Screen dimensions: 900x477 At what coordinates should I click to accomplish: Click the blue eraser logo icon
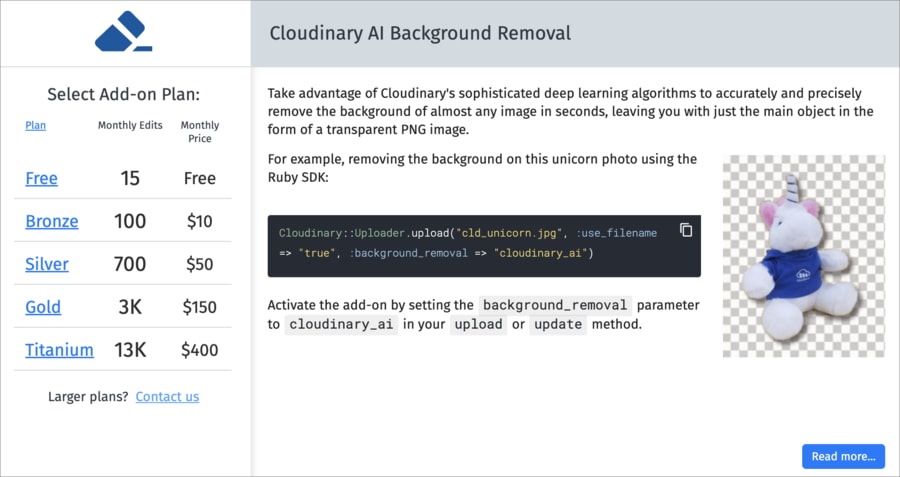coord(123,31)
